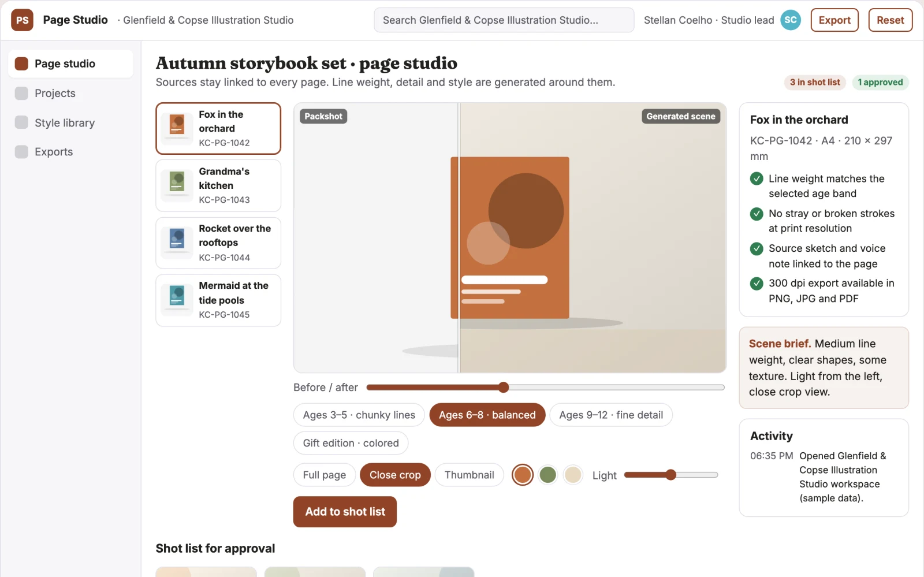This screenshot has width=924, height=577.
Task: Click the check icon beside 300 dpi export
Action: 757,284
